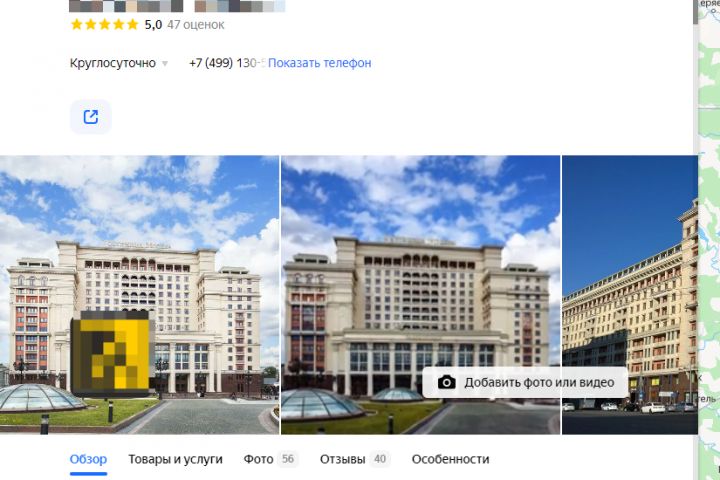Click the map area on the right
The image size is (720, 480).
[709, 240]
